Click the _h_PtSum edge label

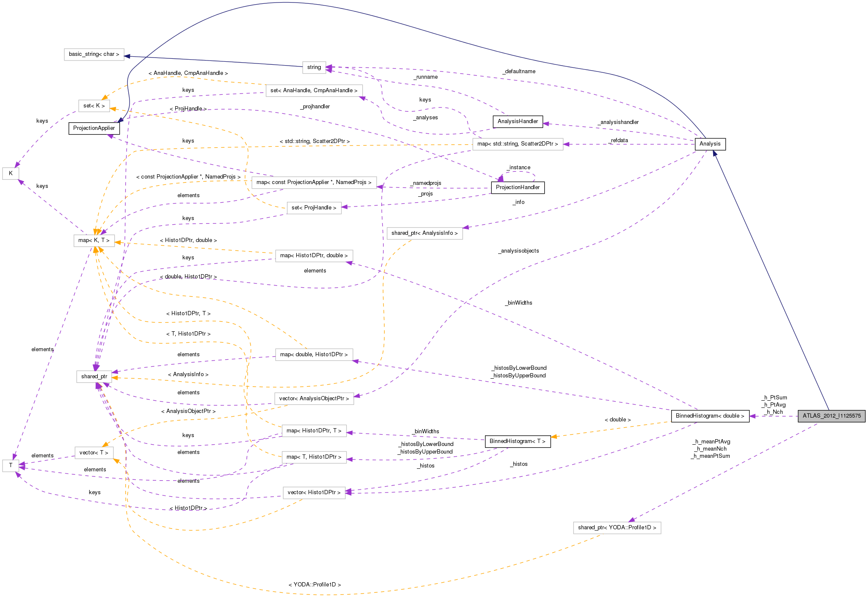774,398
